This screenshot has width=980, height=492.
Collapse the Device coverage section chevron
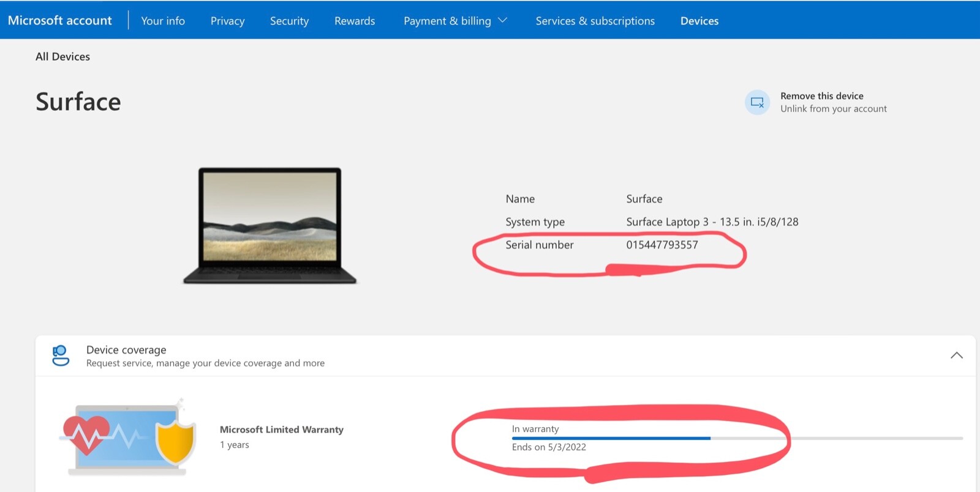[956, 356]
